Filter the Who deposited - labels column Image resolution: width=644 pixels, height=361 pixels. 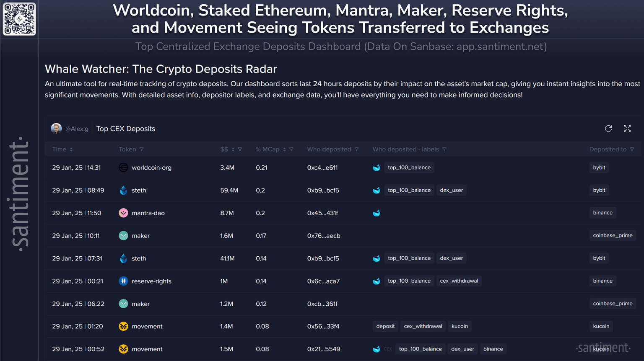(x=444, y=150)
